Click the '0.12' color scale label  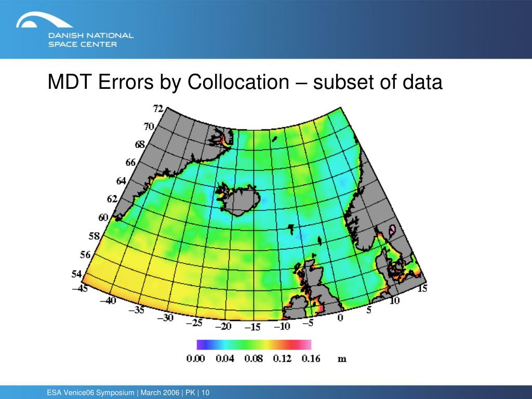click(x=282, y=358)
